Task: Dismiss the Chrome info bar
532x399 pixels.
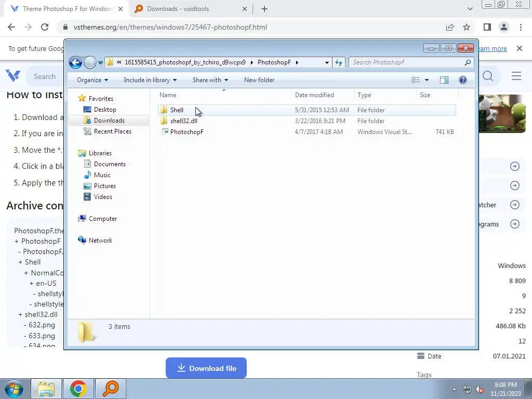Action: [x=520, y=48]
